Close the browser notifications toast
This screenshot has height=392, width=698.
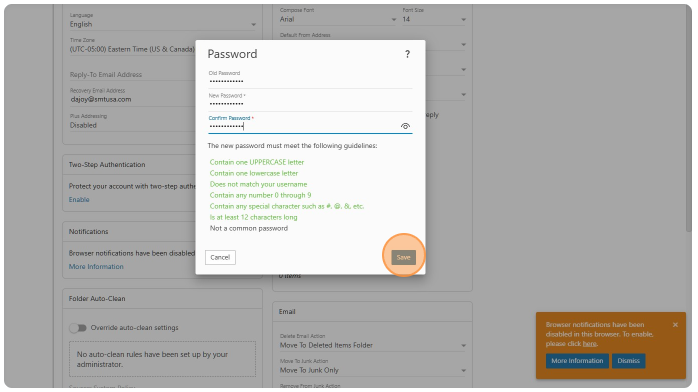pos(675,325)
